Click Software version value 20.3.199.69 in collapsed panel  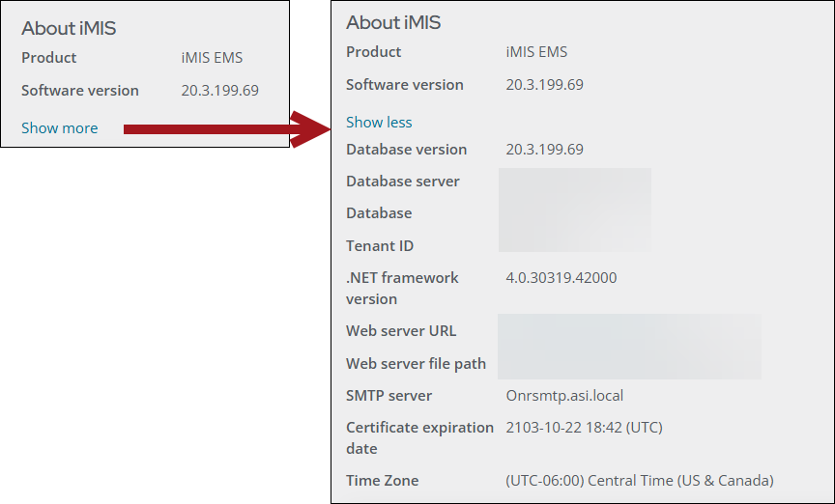click(220, 91)
